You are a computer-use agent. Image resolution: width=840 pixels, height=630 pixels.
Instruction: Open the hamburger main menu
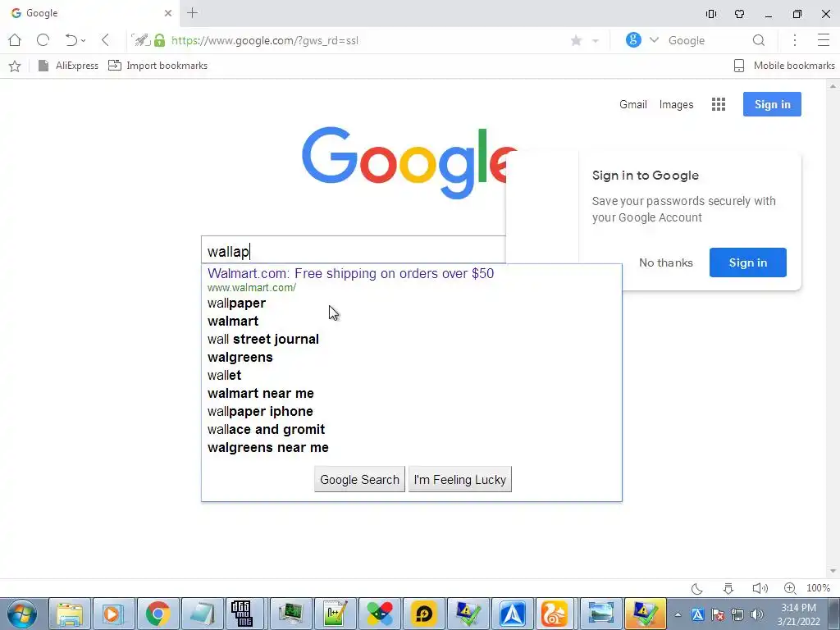[x=824, y=40]
